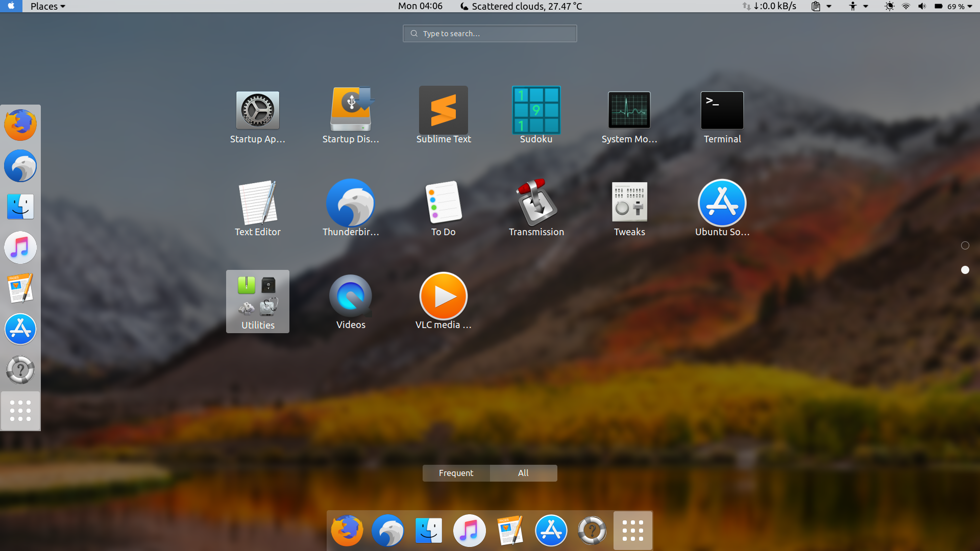Open VLC media player

(x=443, y=296)
